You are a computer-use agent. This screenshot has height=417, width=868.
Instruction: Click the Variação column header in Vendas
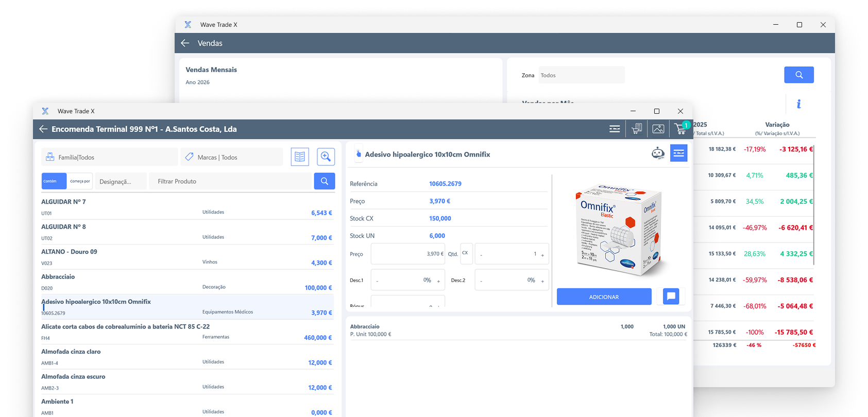[777, 125]
